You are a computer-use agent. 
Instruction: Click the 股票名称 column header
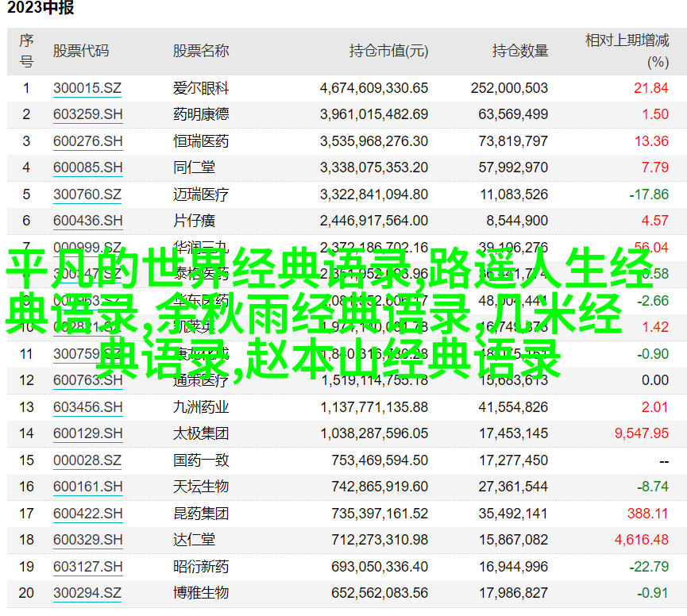coord(201,51)
